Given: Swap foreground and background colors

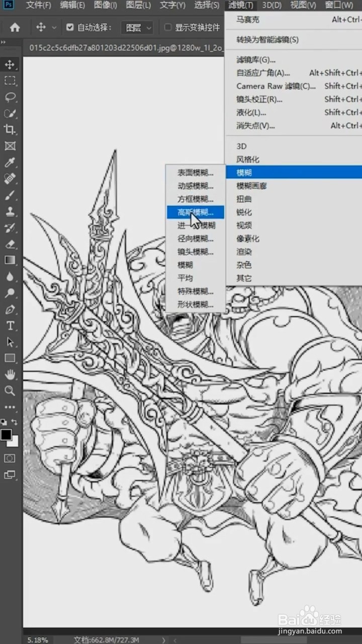Looking at the screenshot, I should coord(15,422).
